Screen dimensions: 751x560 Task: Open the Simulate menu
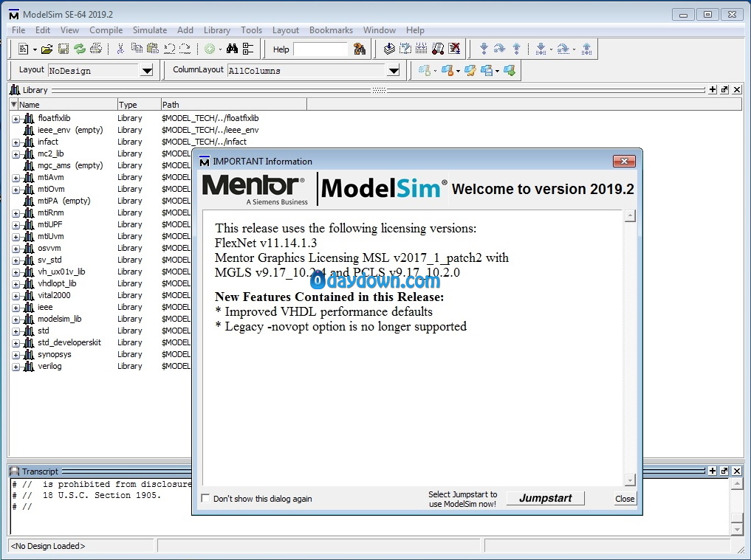pyautogui.click(x=149, y=30)
